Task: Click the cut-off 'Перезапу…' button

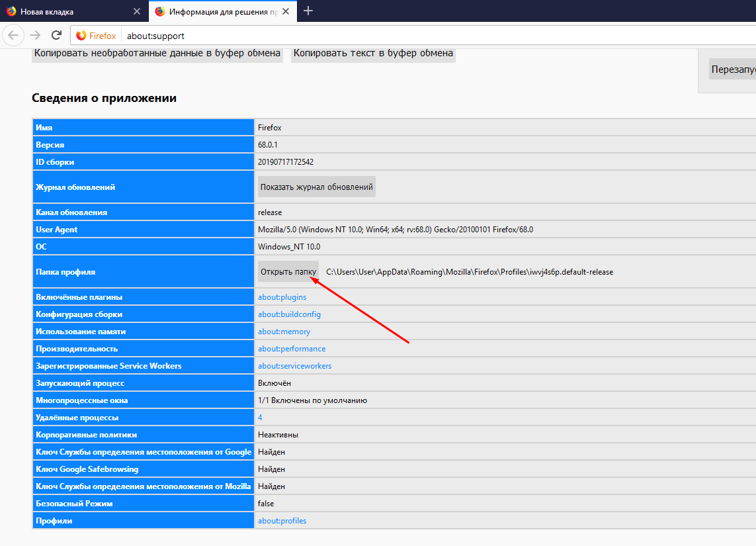Action: [732, 69]
